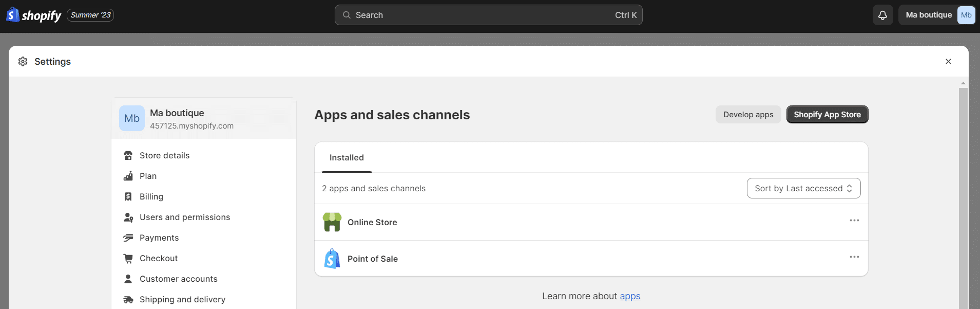980x309 pixels.
Task: Close the Settings panel
Action: 948,62
